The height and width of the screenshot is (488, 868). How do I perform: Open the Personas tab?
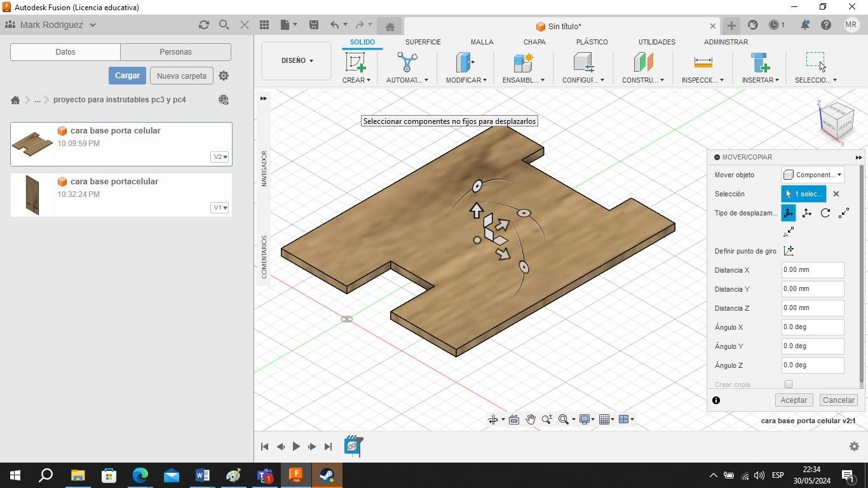tap(175, 52)
